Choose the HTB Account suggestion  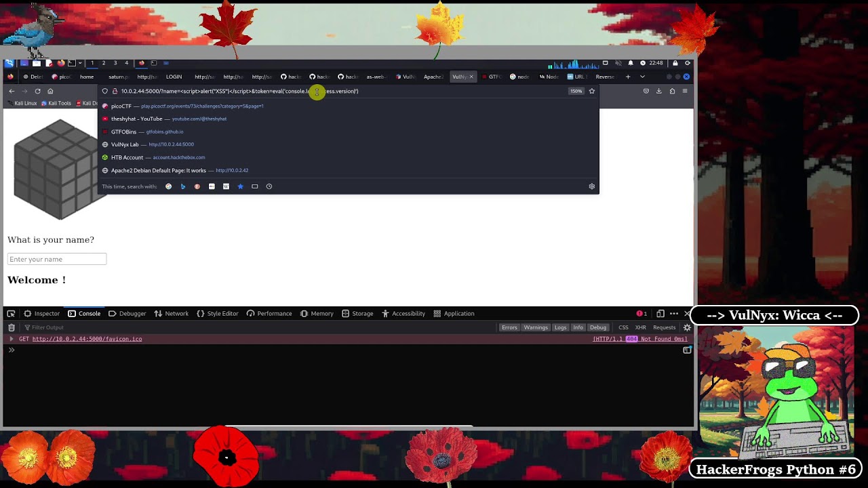coord(349,157)
